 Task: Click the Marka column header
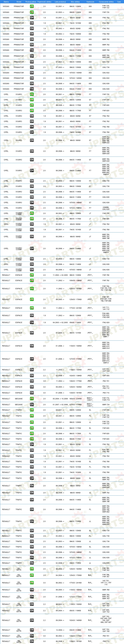tap(6, 1)
